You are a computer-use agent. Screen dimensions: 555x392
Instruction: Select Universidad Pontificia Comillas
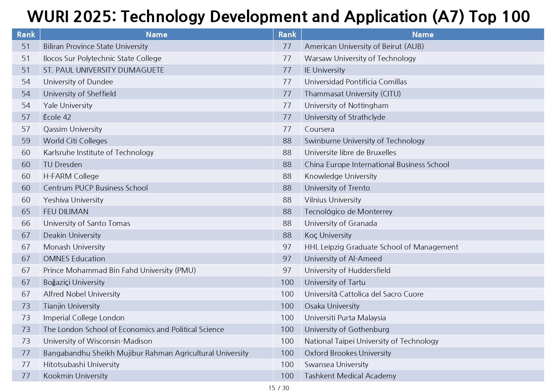click(x=356, y=82)
